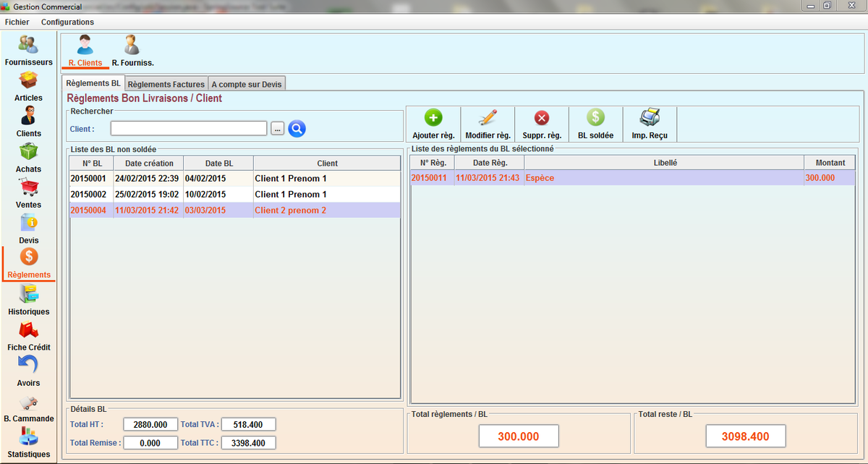Click the Total HT value field
The width and height of the screenshot is (868, 464).
(x=150, y=425)
